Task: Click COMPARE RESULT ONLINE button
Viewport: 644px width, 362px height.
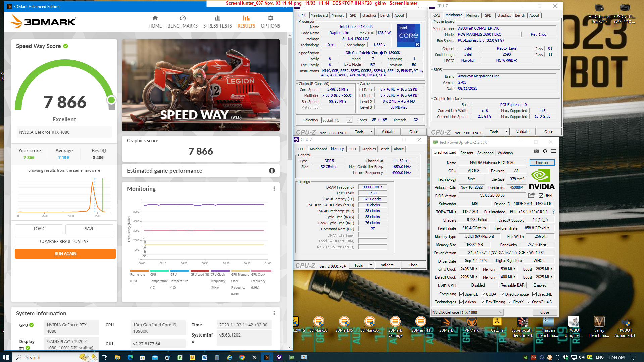Action: pyautogui.click(x=64, y=241)
